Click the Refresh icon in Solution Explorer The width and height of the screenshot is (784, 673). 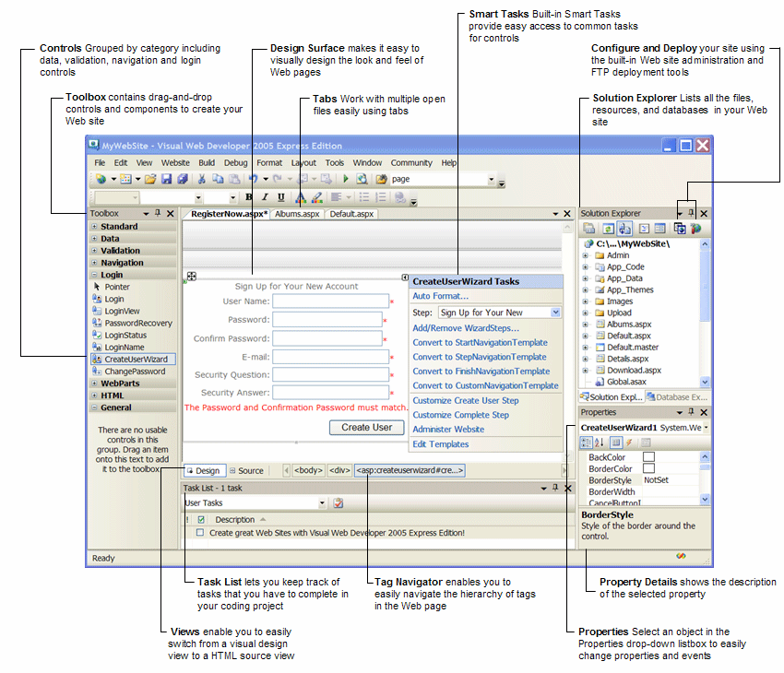click(x=608, y=229)
